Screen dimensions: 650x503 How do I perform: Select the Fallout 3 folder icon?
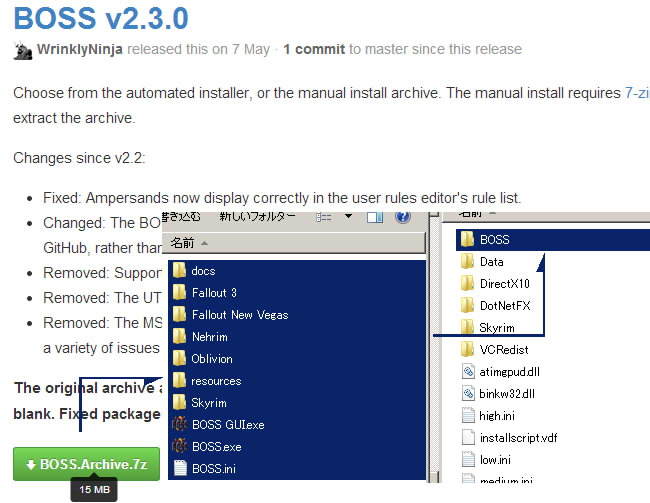(179, 292)
